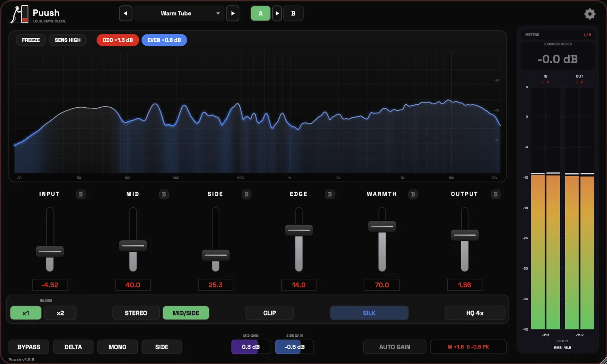Viewport: 607px width, 364px height.
Task: Toggle the EVEN +0.8 dB harmonics pill
Action: click(164, 40)
